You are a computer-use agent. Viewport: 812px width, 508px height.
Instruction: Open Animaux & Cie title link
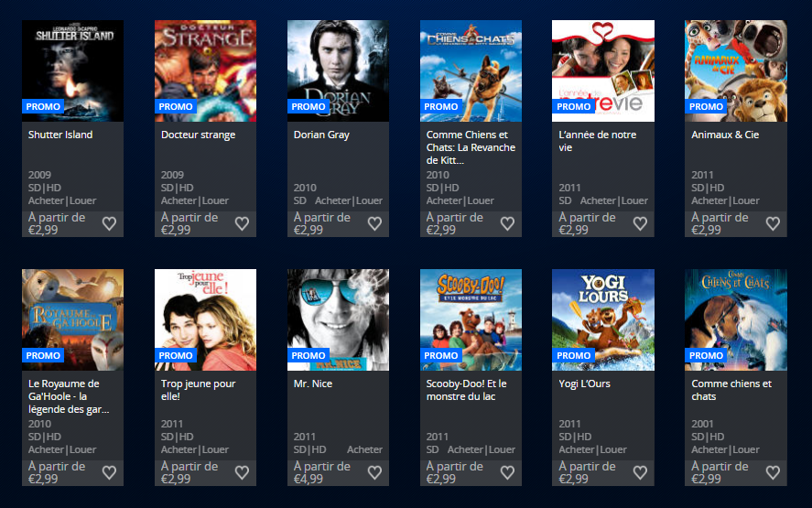[x=725, y=135]
